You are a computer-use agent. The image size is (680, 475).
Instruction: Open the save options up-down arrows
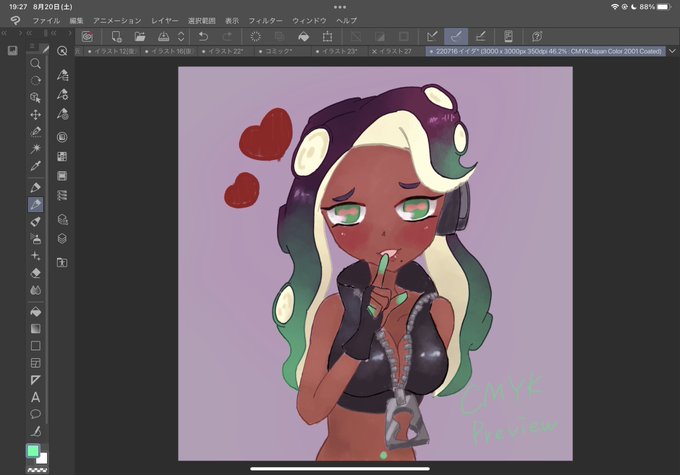click(x=181, y=36)
